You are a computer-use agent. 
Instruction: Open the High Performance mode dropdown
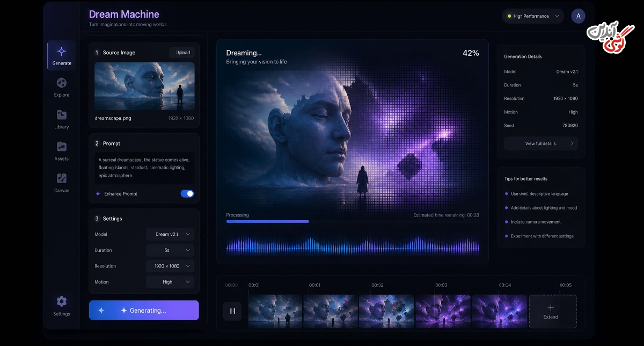[533, 16]
